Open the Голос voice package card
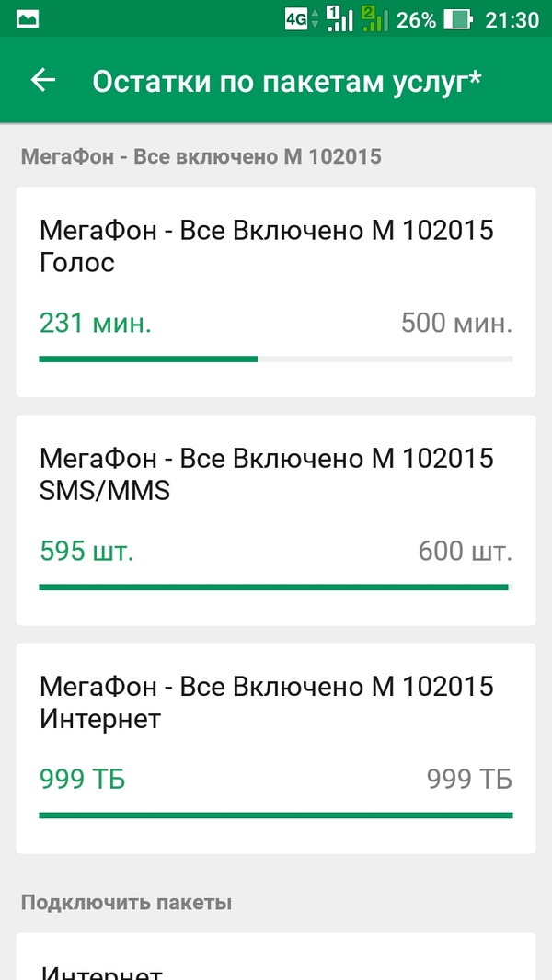552x980 pixels. click(276, 246)
